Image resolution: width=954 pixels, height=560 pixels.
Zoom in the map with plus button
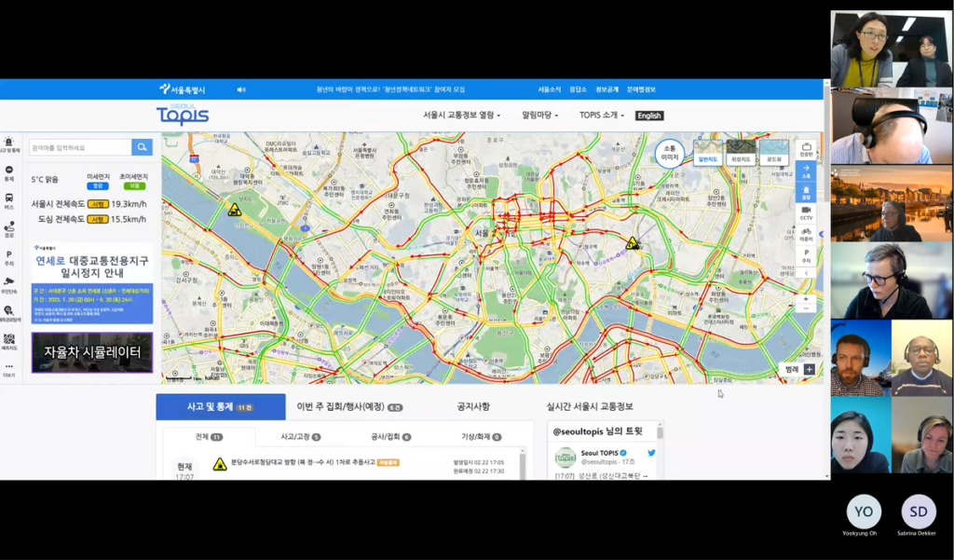[806, 299]
